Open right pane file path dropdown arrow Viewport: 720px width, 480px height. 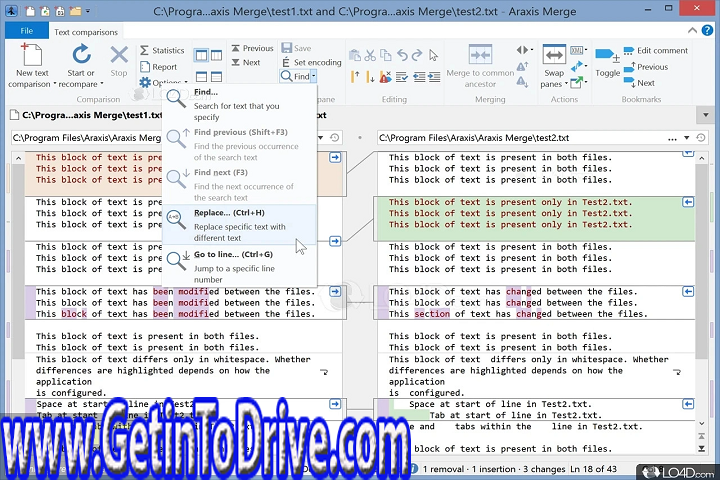tap(686, 138)
